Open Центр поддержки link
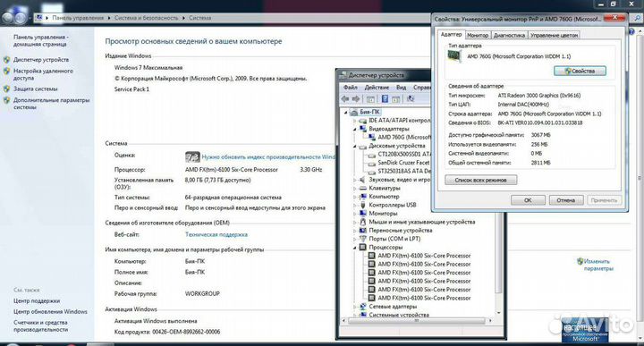Viewport: 644px width, 346px height. pyautogui.click(x=37, y=301)
